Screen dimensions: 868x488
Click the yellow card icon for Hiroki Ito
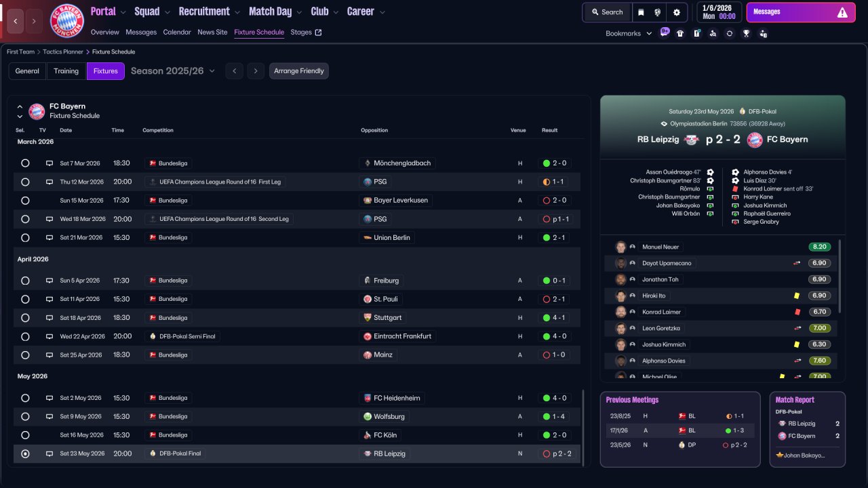tap(797, 296)
